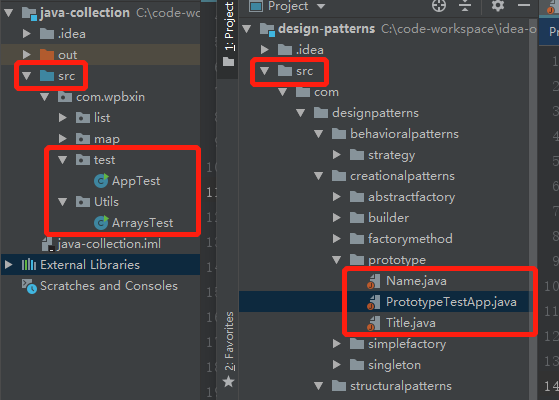
Task: Click the collapse all icon in Project toolbar
Action: point(465,6)
